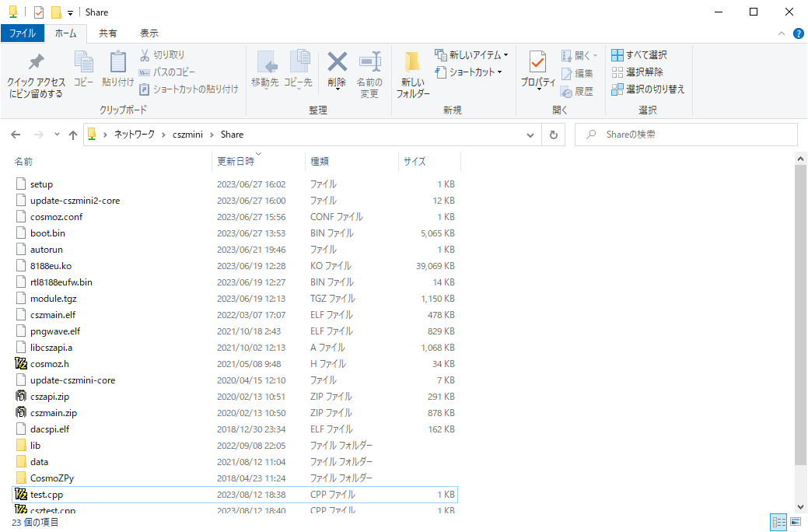
Task: Expand the New Item (新しいアイテム) dropdown
Action: coord(472,55)
